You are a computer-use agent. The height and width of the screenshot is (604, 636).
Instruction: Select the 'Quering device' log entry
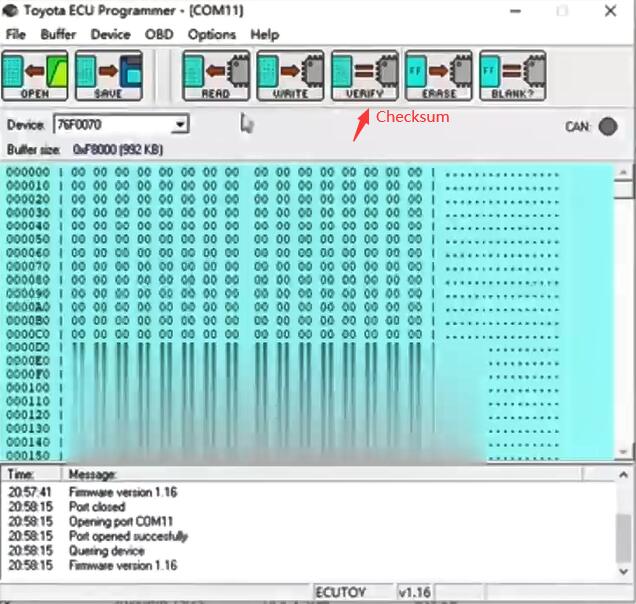click(308, 550)
